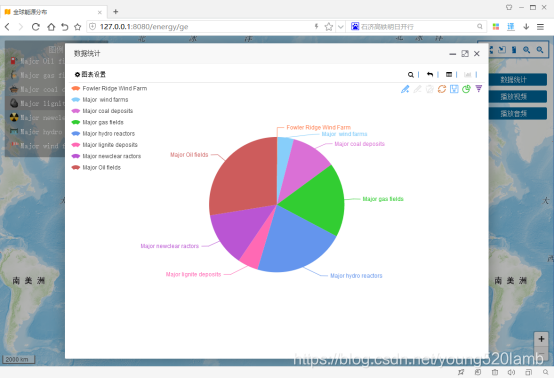The image size is (554, 378).
Task: Save chart image with blue disk icon
Action: coord(454,89)
